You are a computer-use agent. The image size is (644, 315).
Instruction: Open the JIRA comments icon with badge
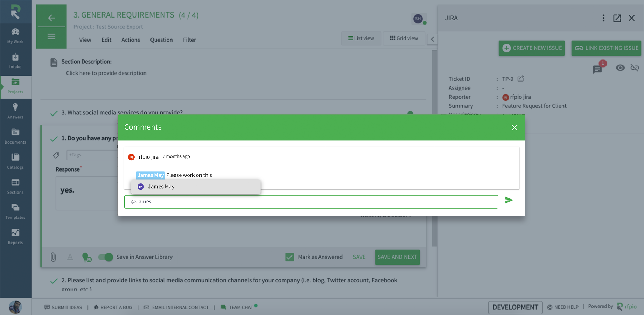[598, 69]
